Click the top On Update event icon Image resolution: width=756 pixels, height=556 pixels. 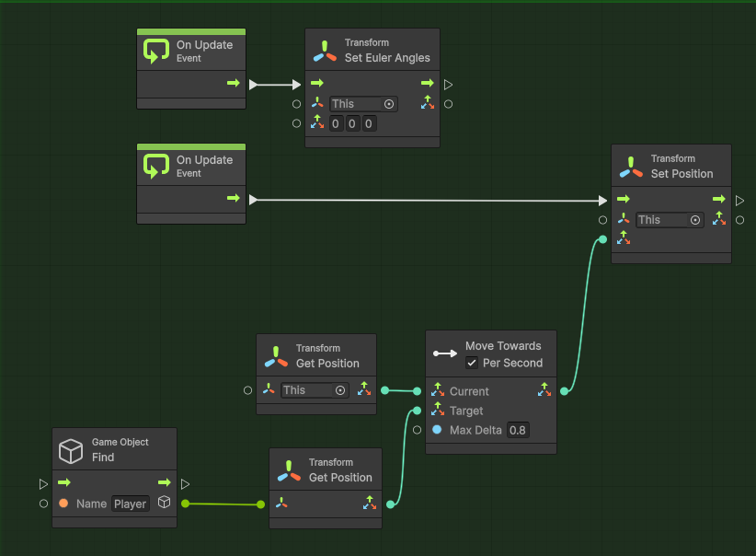[156, 51]
